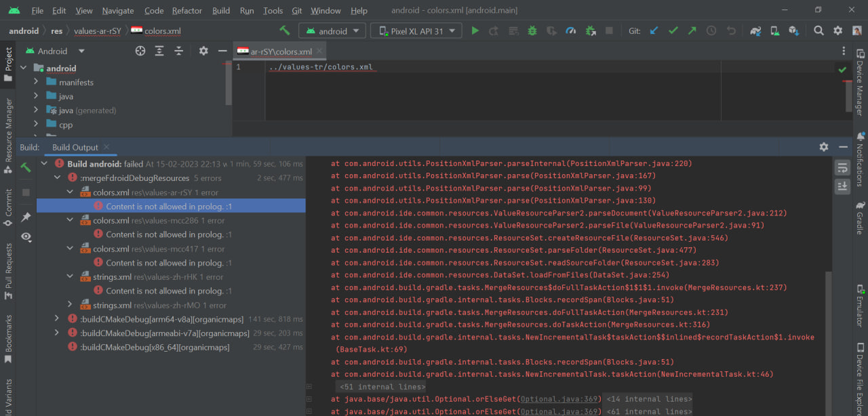This screenshot has height=416, width=868.
Task: Open SDK Manager from the toolbar
Action: [x=793, y=30]
